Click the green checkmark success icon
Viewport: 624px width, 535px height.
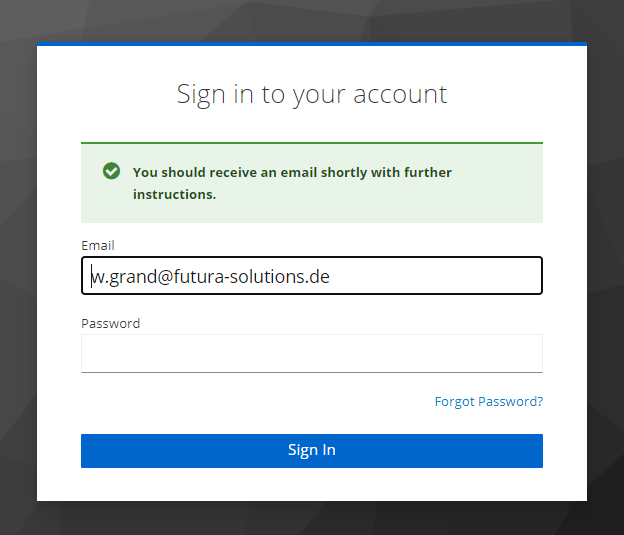point(111,171)
